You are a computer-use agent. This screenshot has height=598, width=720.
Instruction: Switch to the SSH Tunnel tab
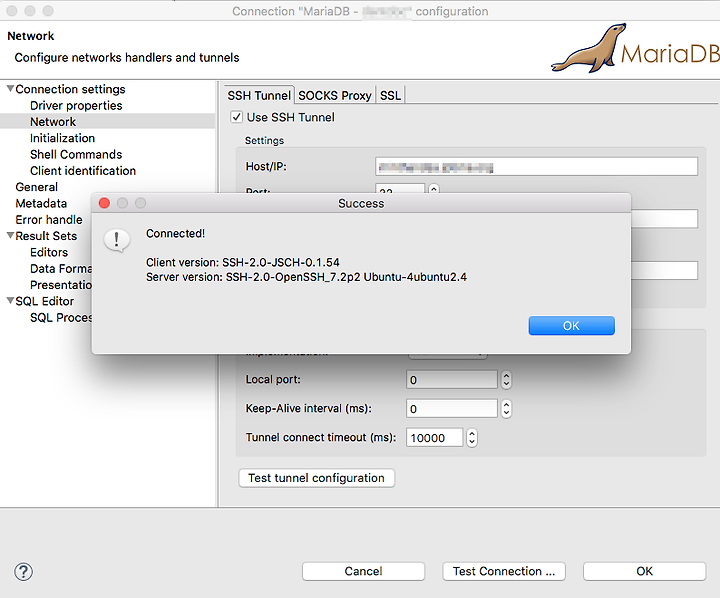259,95
